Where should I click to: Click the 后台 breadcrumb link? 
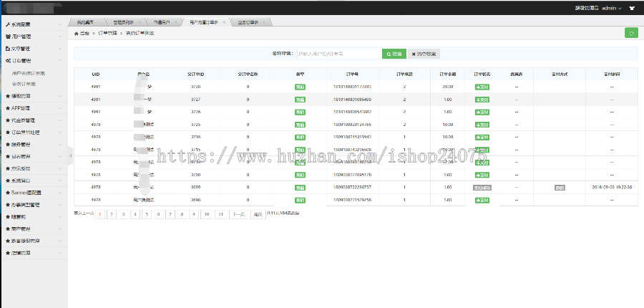click(x=84, y=34)
